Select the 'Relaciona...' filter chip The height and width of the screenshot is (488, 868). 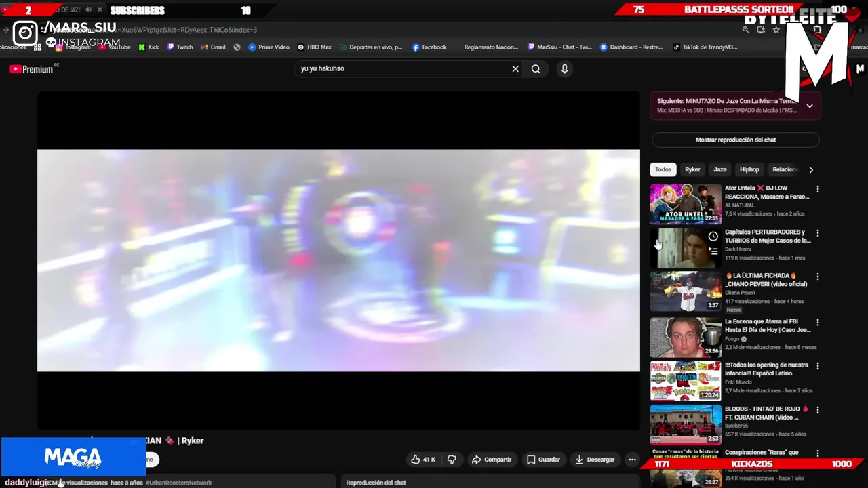coord(785,169)
